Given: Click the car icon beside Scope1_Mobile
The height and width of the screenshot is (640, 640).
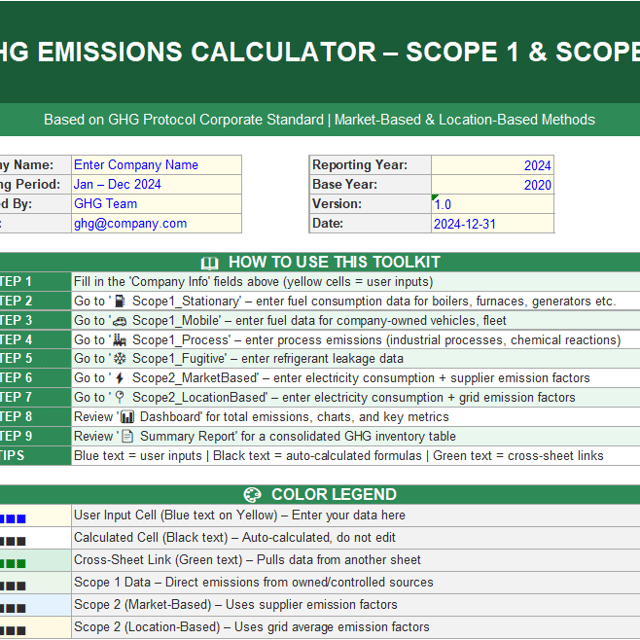Looking at the screenshot, I should [120, 321].
